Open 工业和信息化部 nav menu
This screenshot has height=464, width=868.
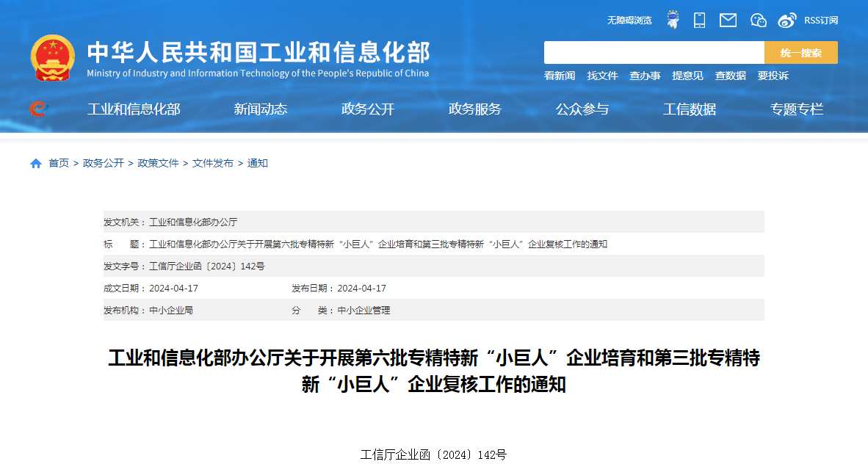coord(134,109)
